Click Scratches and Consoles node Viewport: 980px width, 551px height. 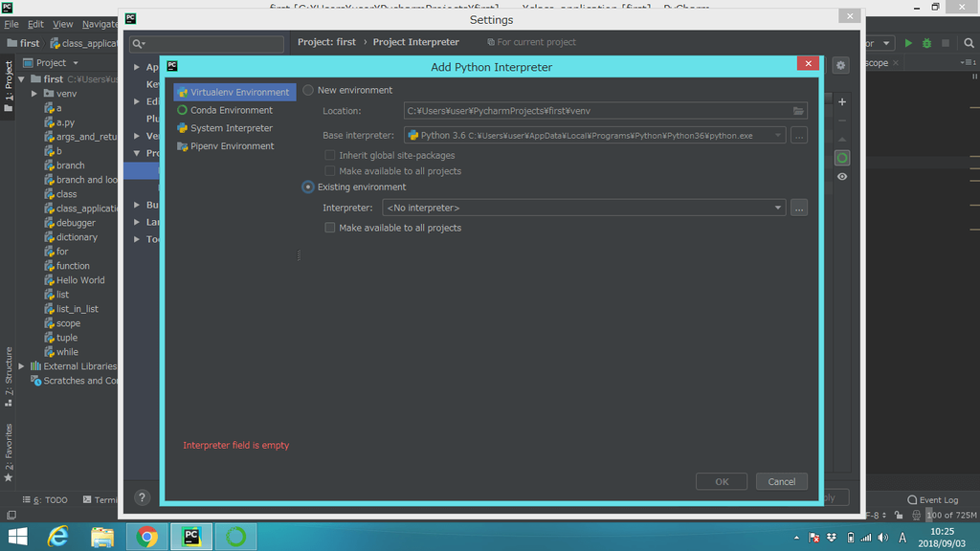point(74,381)
